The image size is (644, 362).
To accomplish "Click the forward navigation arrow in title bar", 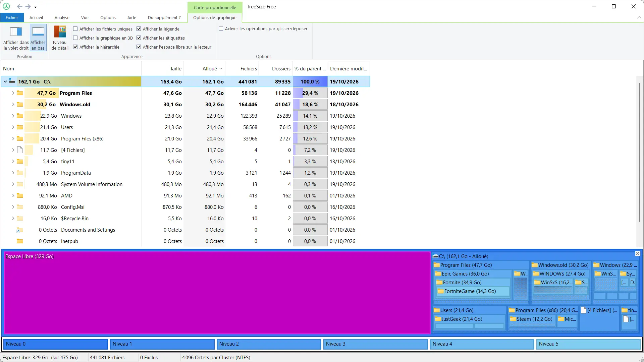I will coord(28,6).
